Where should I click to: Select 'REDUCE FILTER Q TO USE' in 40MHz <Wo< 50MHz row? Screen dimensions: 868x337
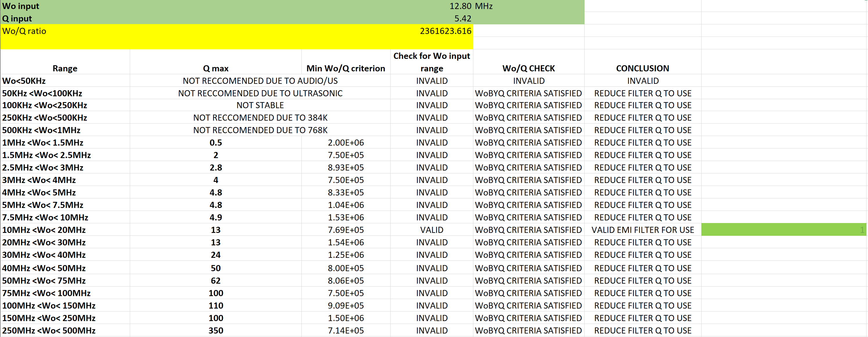(643, 268)
